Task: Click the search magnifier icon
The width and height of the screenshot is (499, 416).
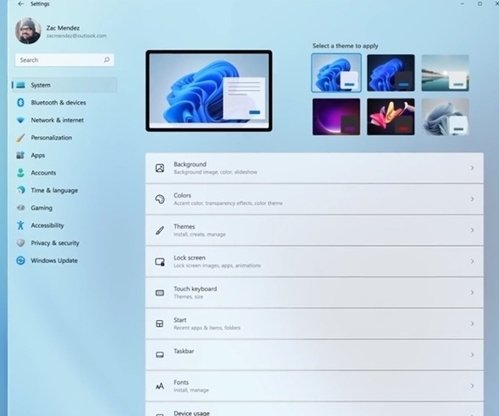Action: coord(107,60)
